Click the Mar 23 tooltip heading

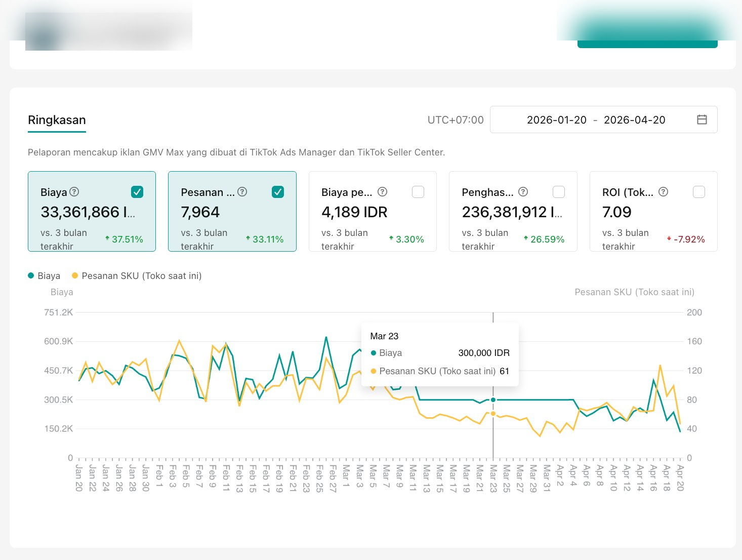pos(384,336)
